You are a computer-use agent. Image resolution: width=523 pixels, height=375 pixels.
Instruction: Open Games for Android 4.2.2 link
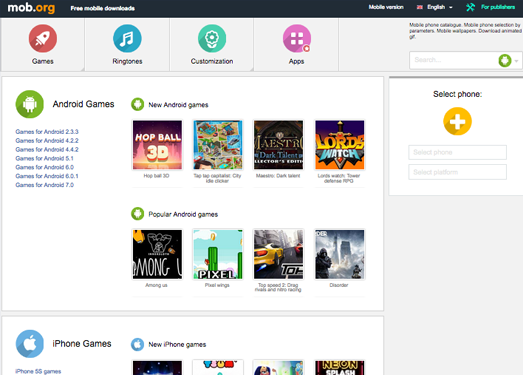click(x=47, y=140)
